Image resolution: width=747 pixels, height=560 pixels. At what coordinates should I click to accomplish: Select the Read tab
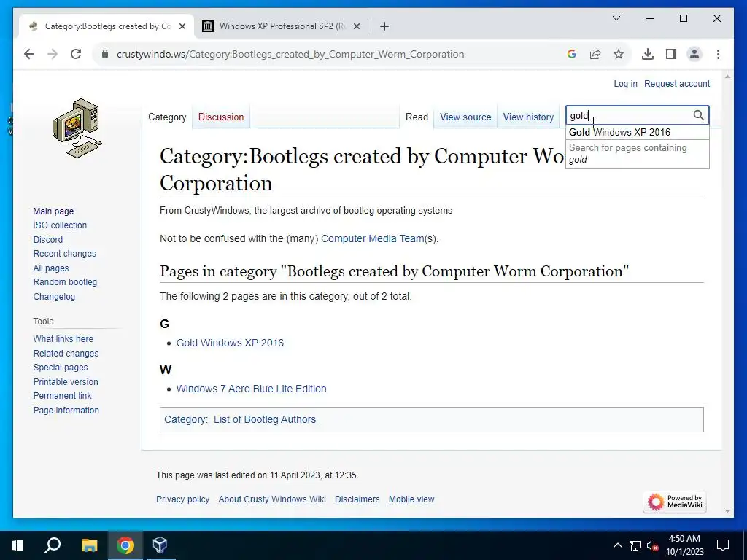tap(417, 117)
